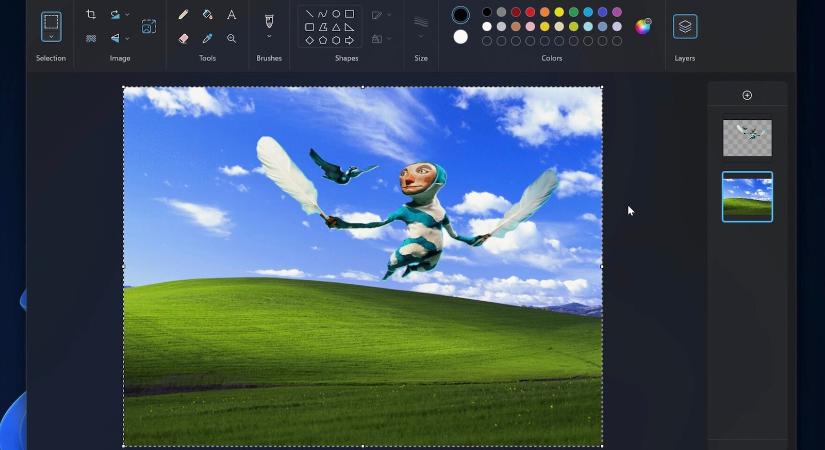Viewport: 825px width, 450px height.
Task: Select the flying character layer thumbnail
Action: 747,138
